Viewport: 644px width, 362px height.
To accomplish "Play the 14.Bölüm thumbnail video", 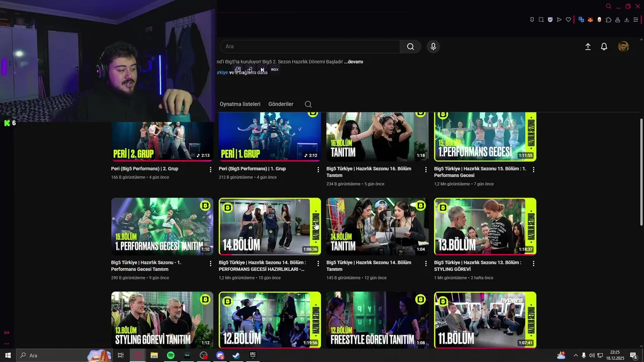I will [x=270, y=226].
